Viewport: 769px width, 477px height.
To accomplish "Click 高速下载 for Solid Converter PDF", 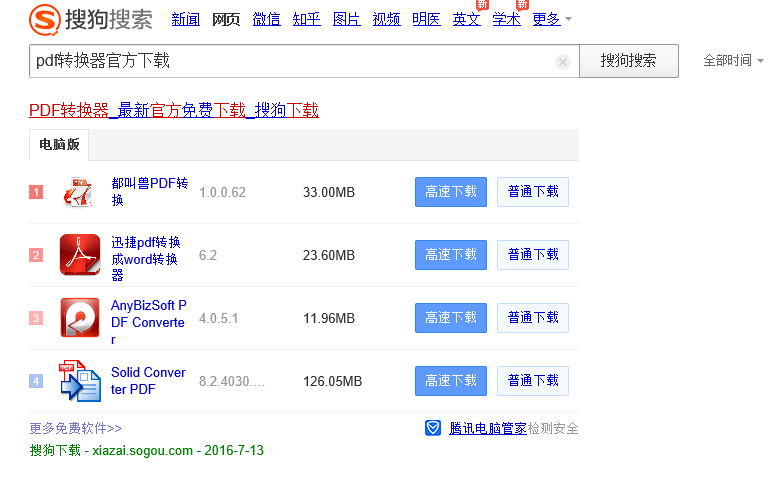I will 451,381.
